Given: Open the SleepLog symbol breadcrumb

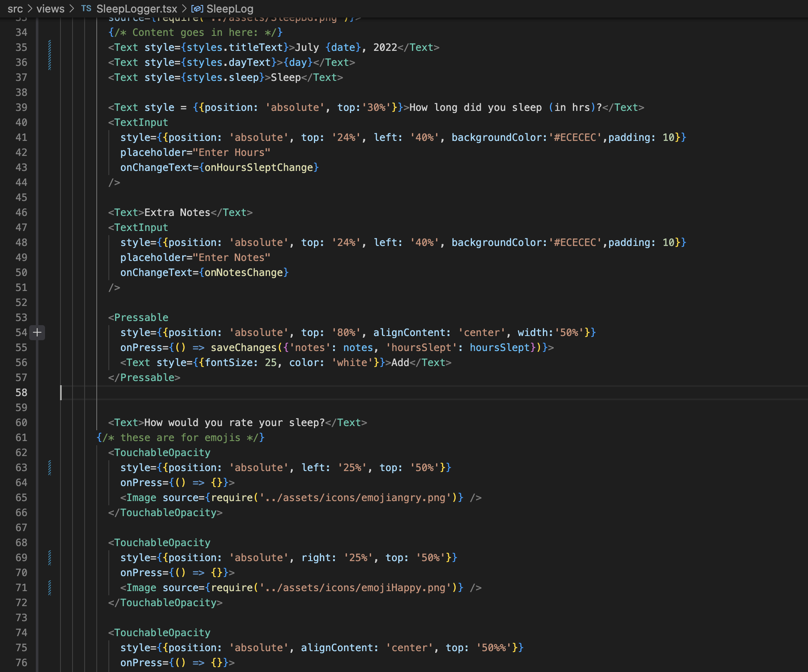Looking at the screenshot, I should 230,9.
